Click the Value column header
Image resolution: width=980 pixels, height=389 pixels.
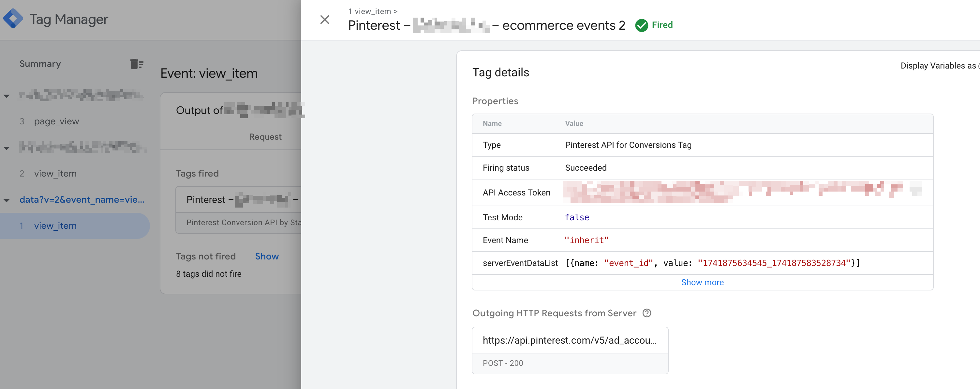click(x=574, y=123)
